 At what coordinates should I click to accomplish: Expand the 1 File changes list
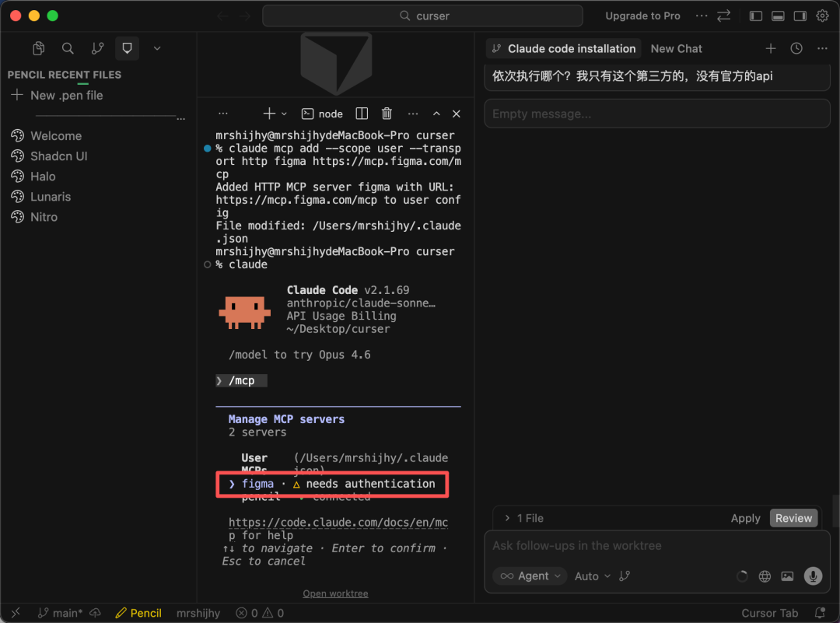[524, 518]
